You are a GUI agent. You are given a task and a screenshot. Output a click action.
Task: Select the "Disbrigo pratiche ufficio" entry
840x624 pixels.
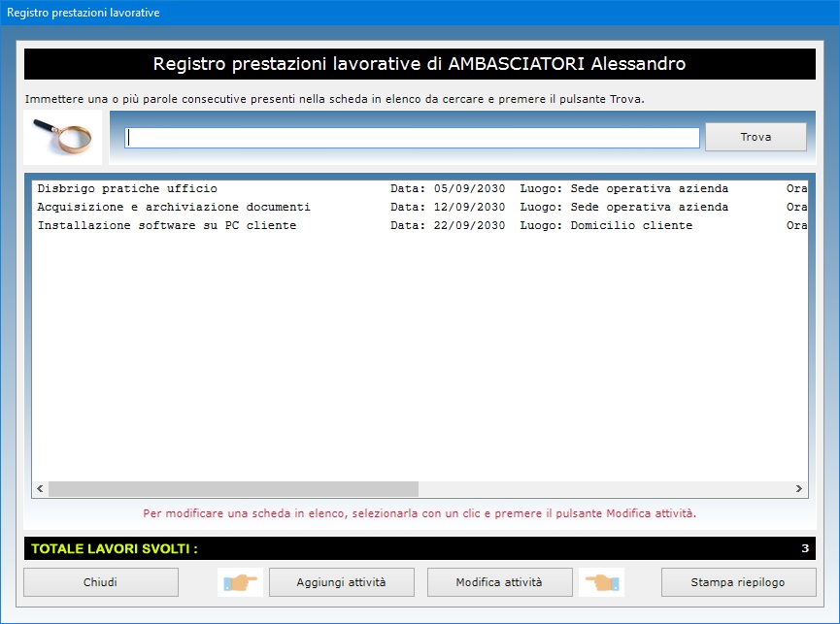[x=127, y=188]
